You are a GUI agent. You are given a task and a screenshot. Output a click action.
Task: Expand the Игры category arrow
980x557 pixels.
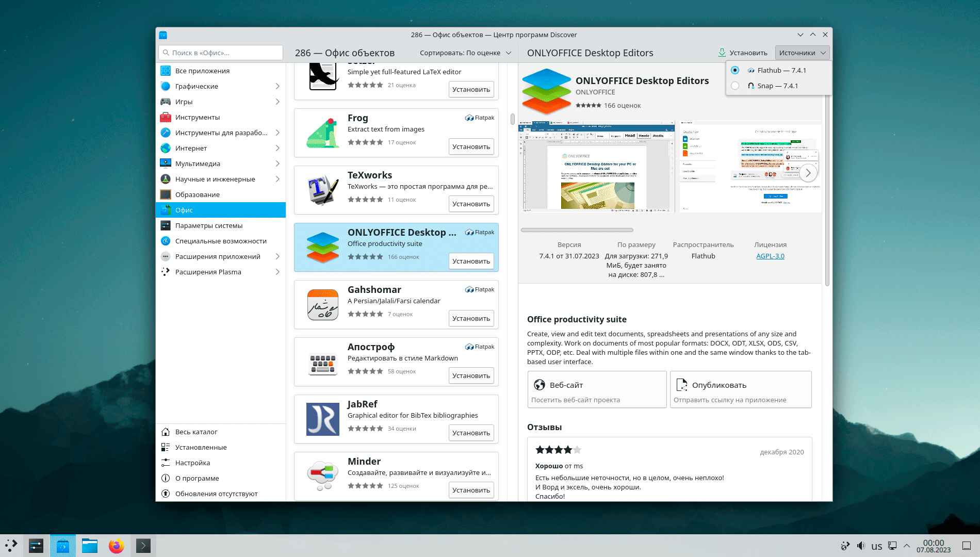click(277, 102)
